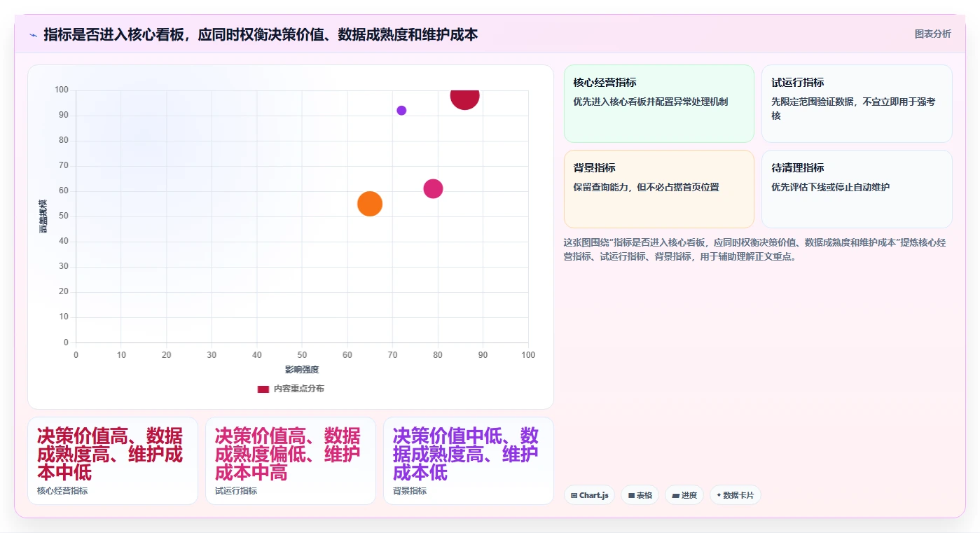This screenshot has height=533, width=980.
Task: Click the Chart.js tag chip
Action: tap(589, 495)
